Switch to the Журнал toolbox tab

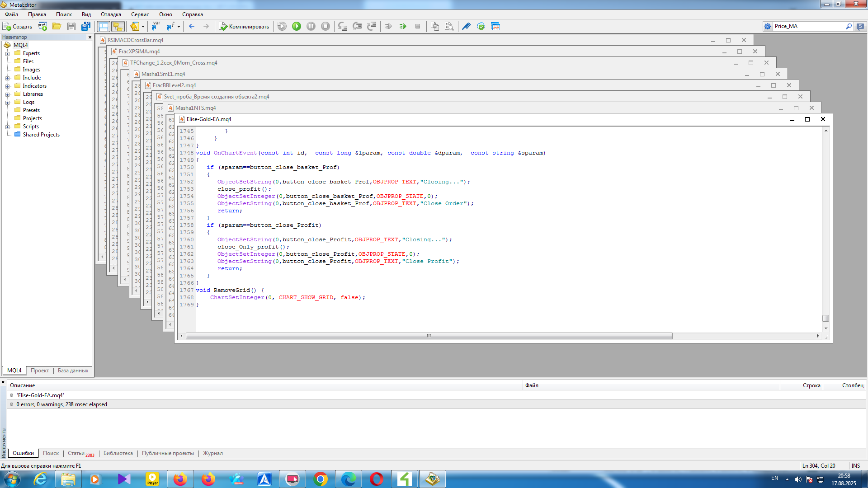click(212, 453)
